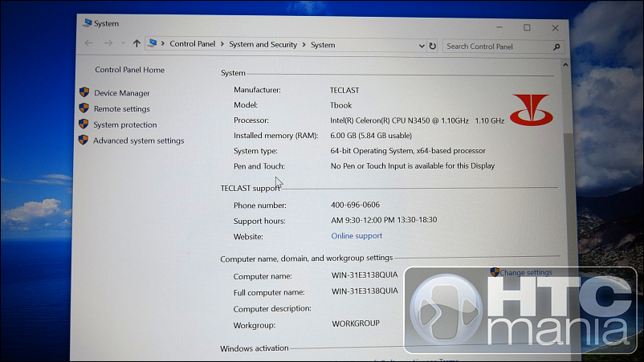
Task: Expand chevron after Control Panel breadcrumb
Action: point(222,44)
